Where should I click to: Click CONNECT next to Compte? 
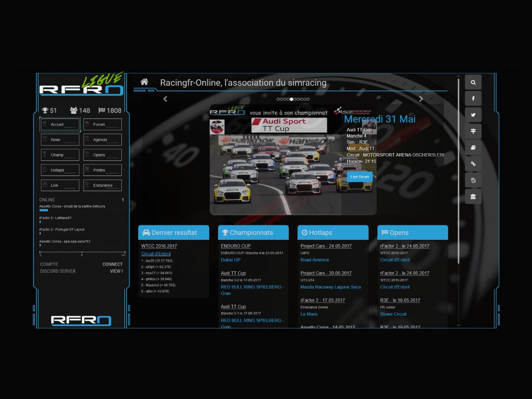pos(112,264)
